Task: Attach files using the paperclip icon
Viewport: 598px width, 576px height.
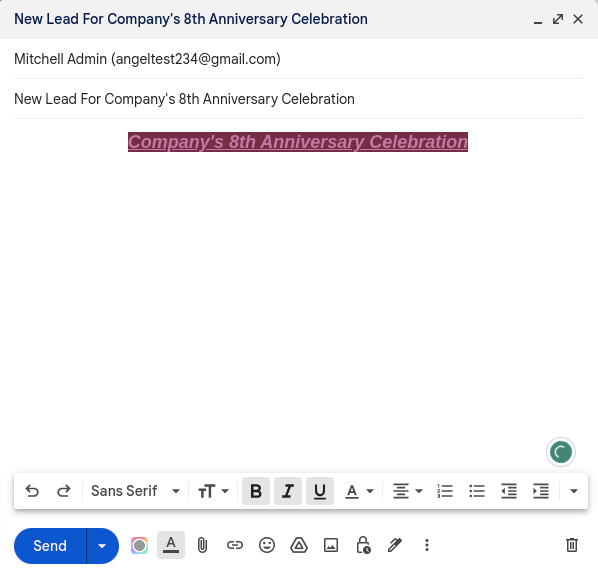Action: click(203, 545)
